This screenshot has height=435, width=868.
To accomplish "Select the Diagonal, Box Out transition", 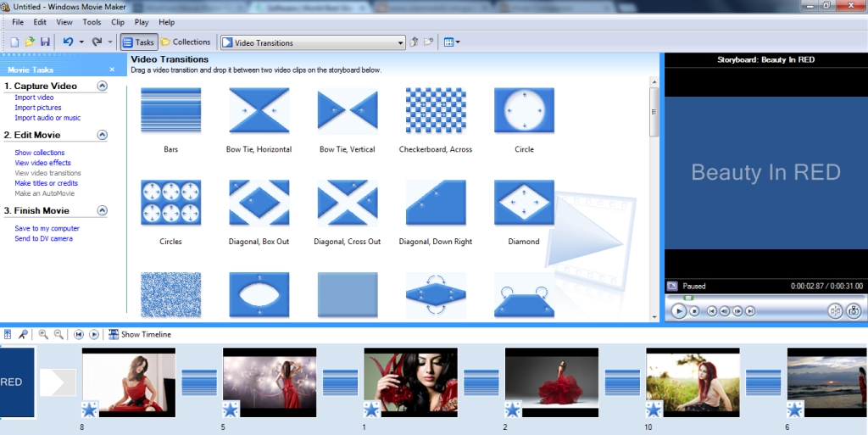I will 259,203.
